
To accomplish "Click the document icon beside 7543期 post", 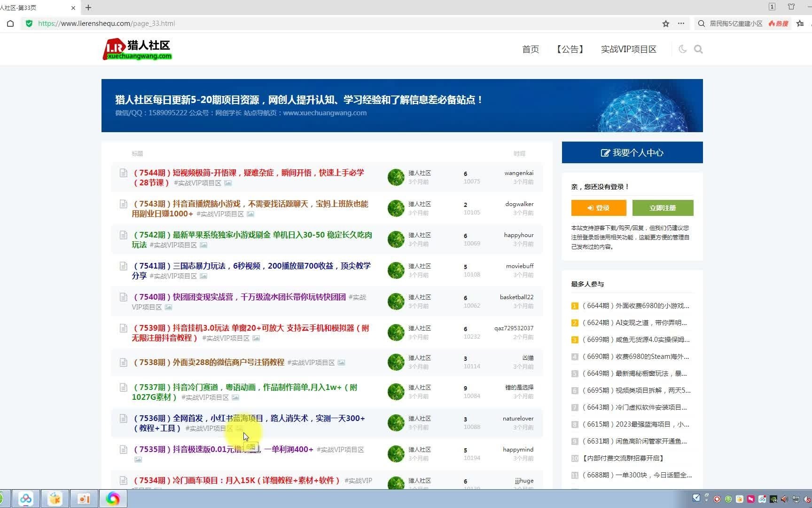I will pos(123,204).
